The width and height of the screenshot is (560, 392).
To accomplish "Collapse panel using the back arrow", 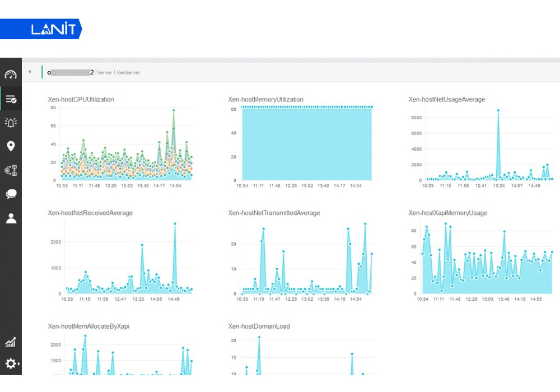I will (30, 72).
